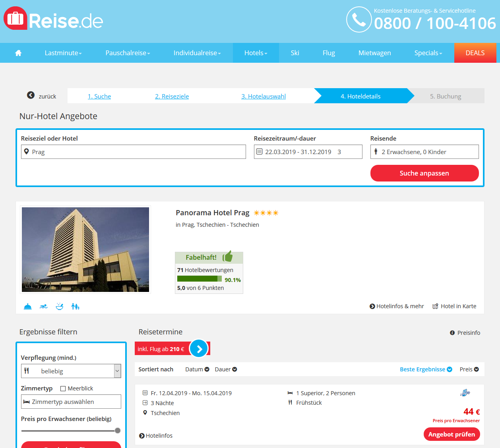Click the swimming pool amenity icon
Screen dimensions: 500x448
pyautogui.click(x=44, y=306)
